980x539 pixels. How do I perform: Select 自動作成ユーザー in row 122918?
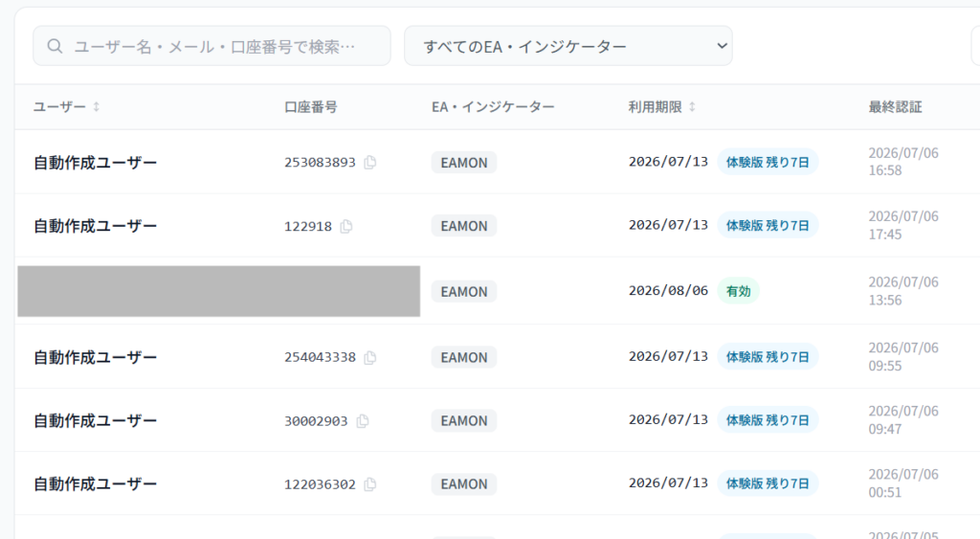pos(95,226)
